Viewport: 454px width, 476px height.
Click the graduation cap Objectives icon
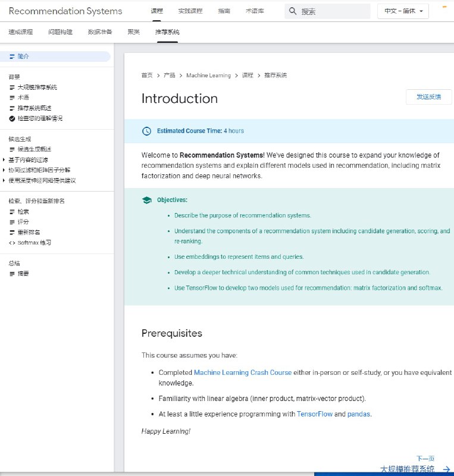pyautogui.click(x=147, y=200)
